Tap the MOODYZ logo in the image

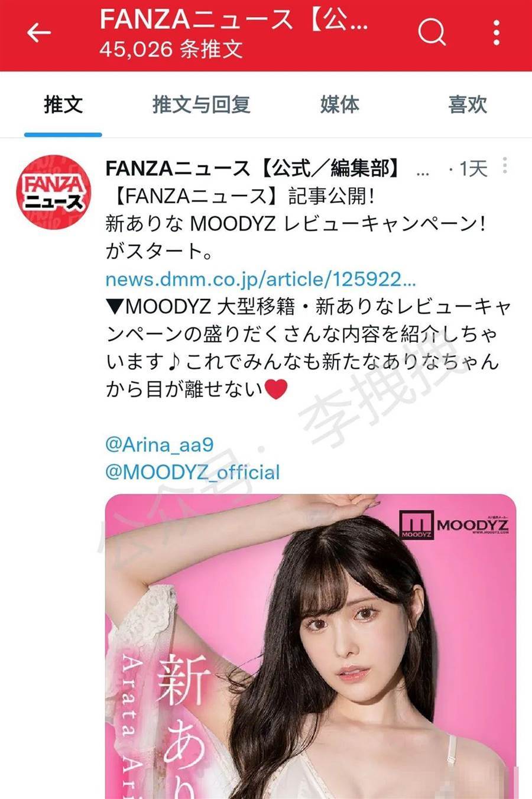pyautogui.click(x=454, y=524)
